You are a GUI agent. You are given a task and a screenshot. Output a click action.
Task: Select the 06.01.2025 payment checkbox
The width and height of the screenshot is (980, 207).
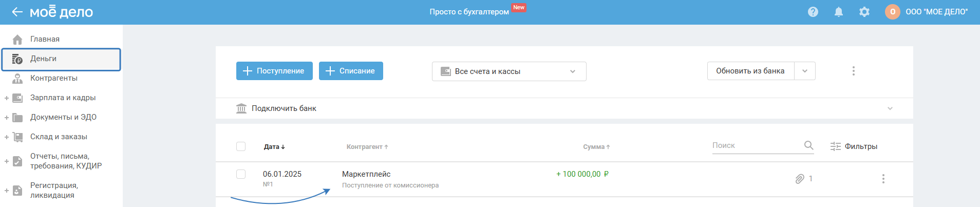pos(241,174)
